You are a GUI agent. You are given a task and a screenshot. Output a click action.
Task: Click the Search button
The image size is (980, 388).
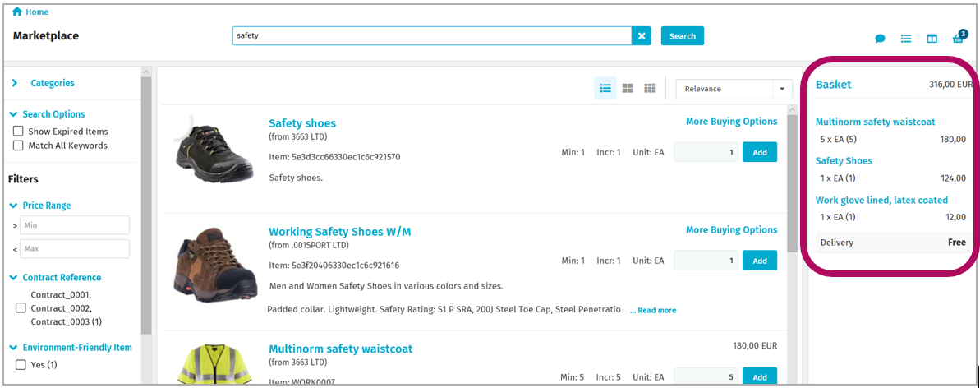(683, 36)
